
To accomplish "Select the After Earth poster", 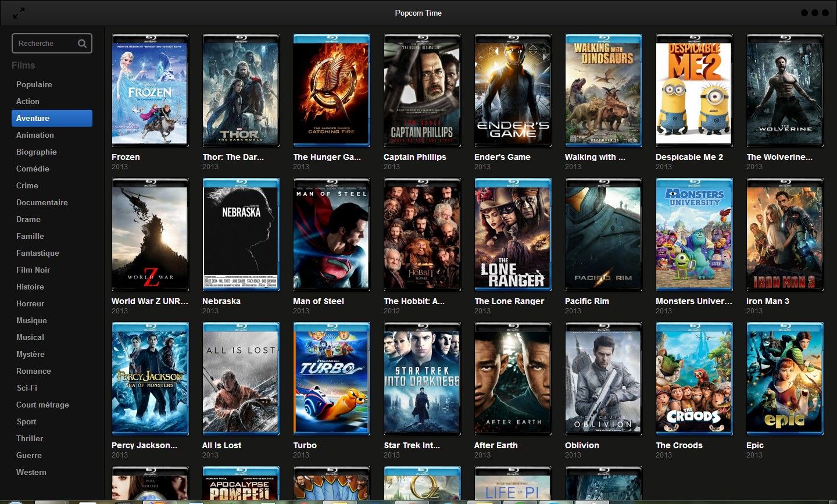I will pos(513,378).
